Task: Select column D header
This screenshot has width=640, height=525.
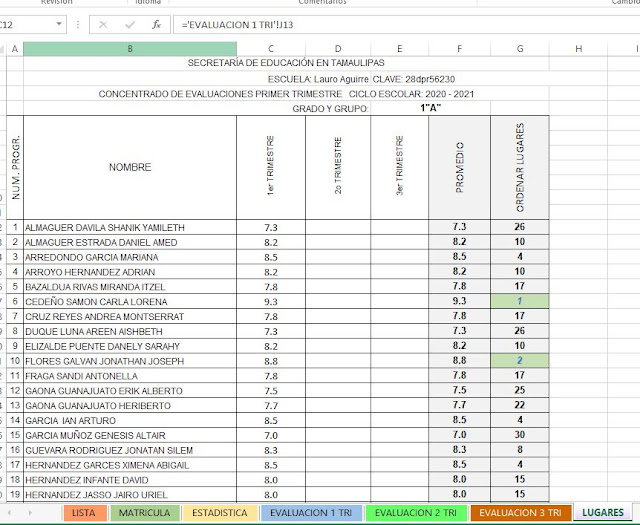Action: (338, 49)
